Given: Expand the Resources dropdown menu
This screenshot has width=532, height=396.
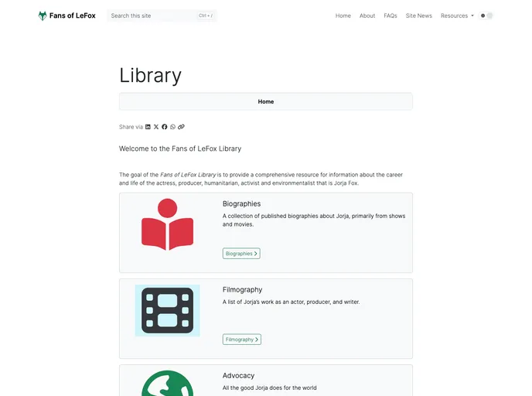Looking at the screenshot, I should coord(457,15).
